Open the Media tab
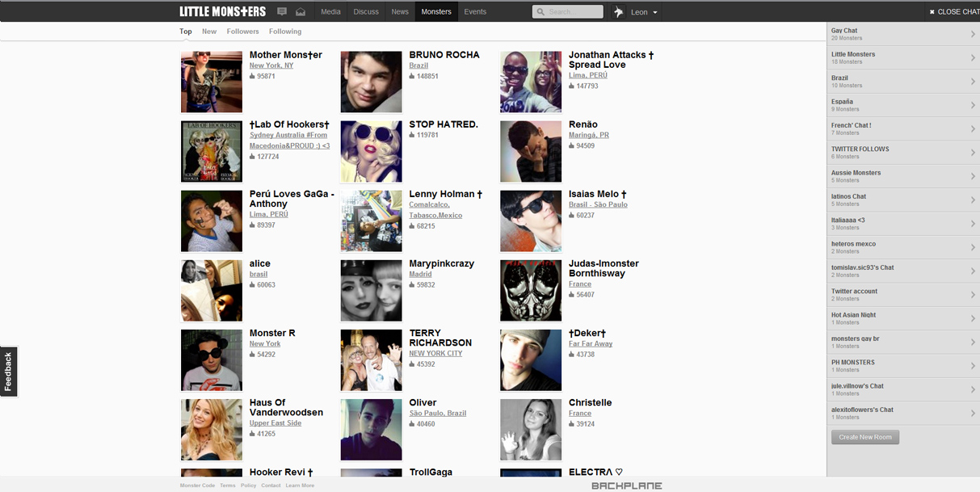 tap(330, 11)
